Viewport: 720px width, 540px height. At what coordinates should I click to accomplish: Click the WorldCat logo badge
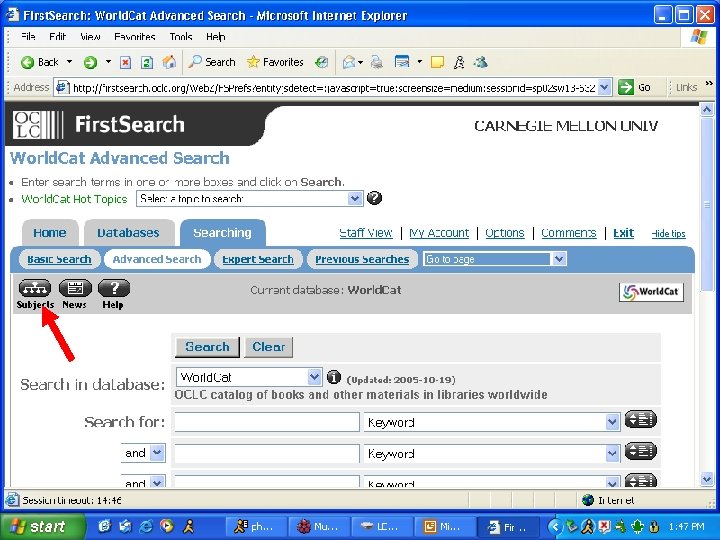coord(651,292)
